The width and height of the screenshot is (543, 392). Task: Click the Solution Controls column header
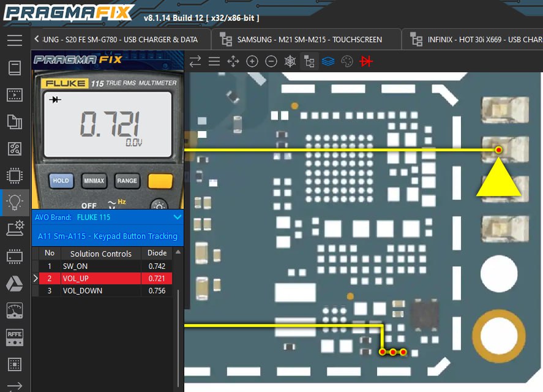pos(101,254)
